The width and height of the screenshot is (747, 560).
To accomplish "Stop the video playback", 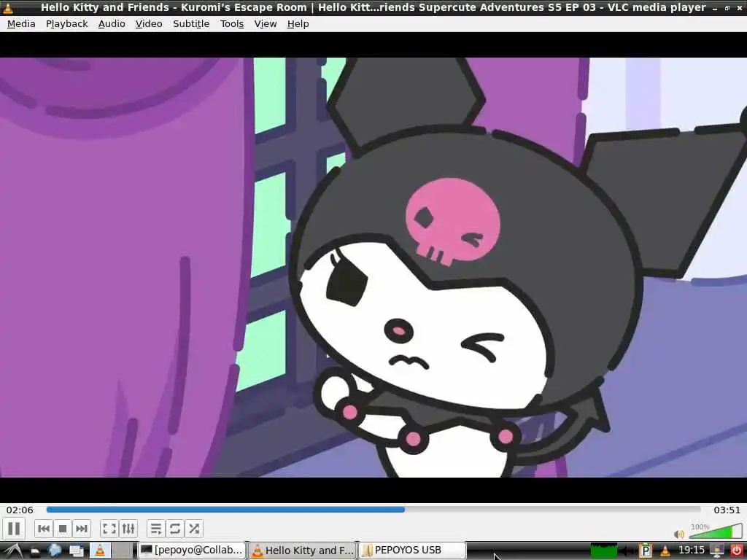I will pyautogui.click(x=63, y=529).
